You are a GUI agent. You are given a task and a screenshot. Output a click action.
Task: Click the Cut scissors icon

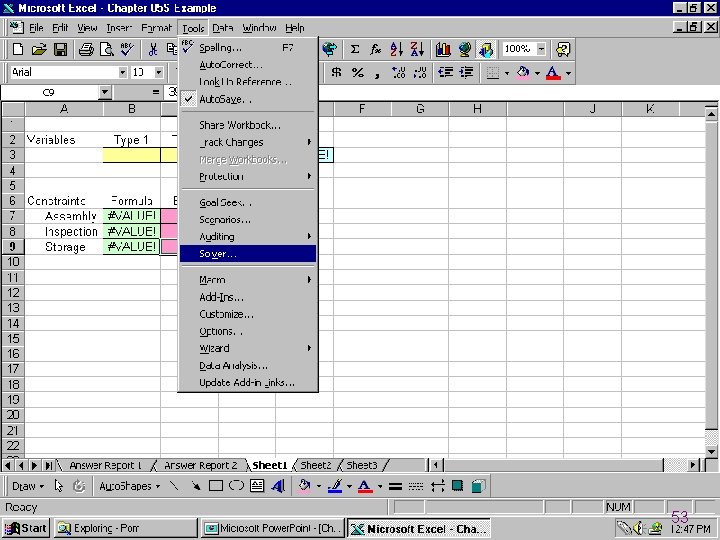[x=153, y=49]
